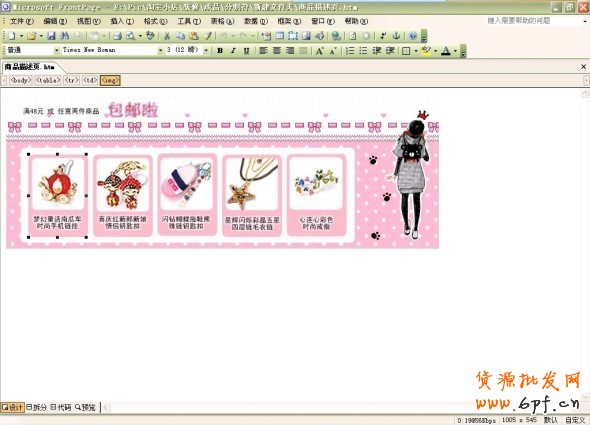Open the font size 3 (12 pt) dropdown
590x425 pixels.
(206, 50)
